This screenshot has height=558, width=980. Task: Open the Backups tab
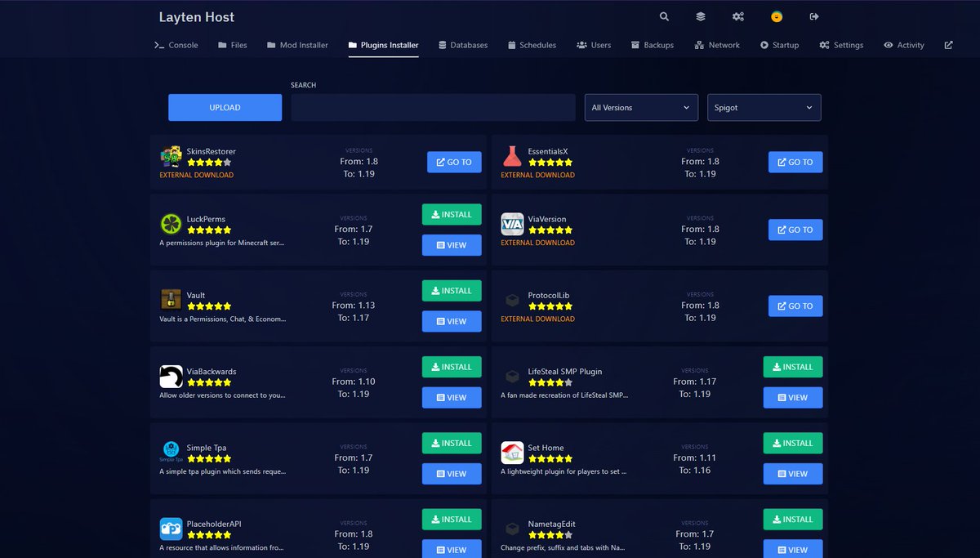[653, 45]
